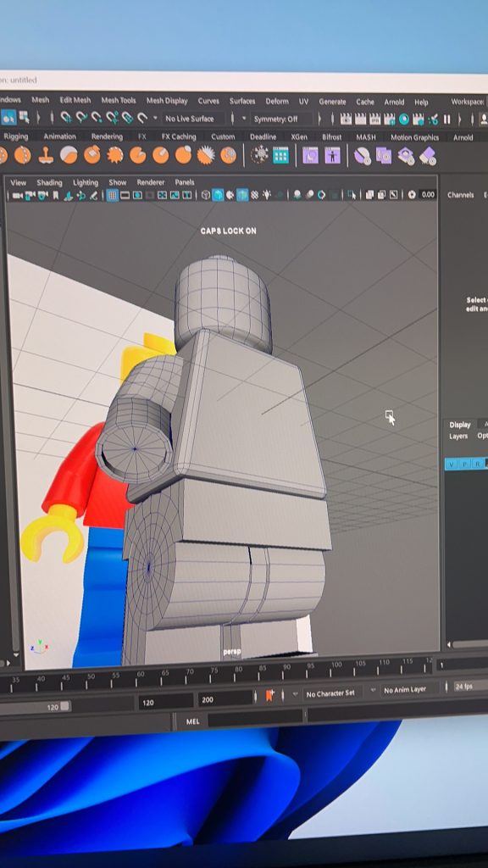This screenshot has height=868, width=488.
Task: Click the pause IPR render icon
Action: pos(447,119)
